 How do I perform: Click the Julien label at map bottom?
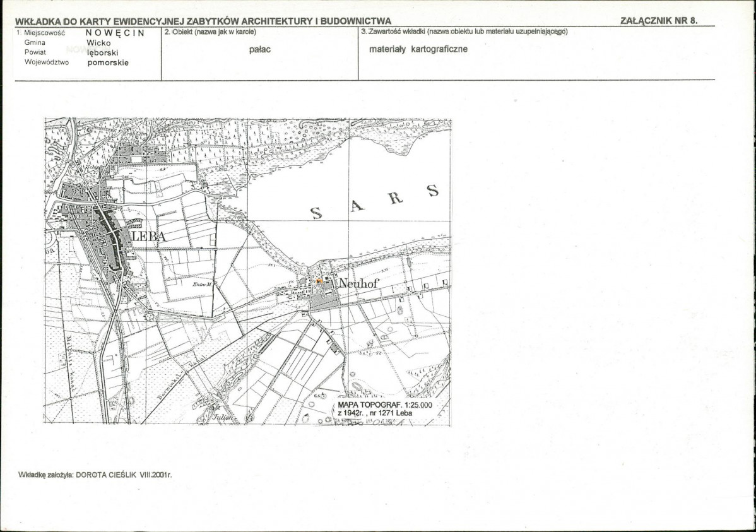[223, 417]
